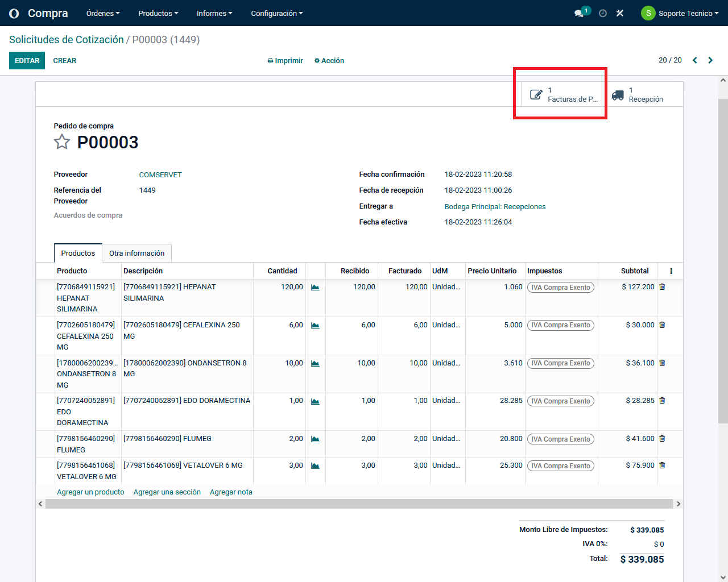Open the activities clock icon

pyautogui.click(x=603, y=13)
